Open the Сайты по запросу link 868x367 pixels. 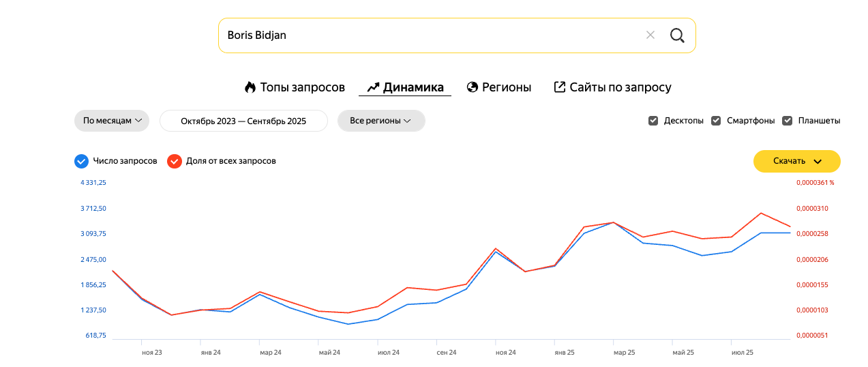[620, 87]
